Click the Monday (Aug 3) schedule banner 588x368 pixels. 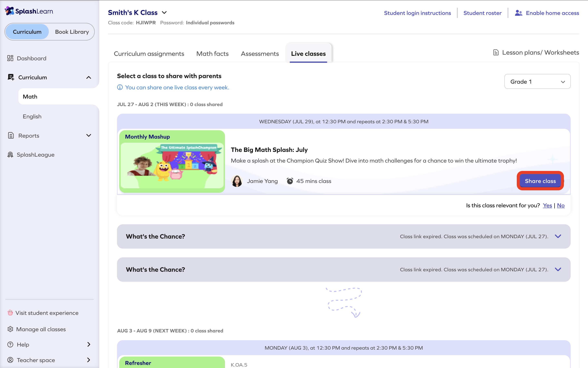point(344,348)
